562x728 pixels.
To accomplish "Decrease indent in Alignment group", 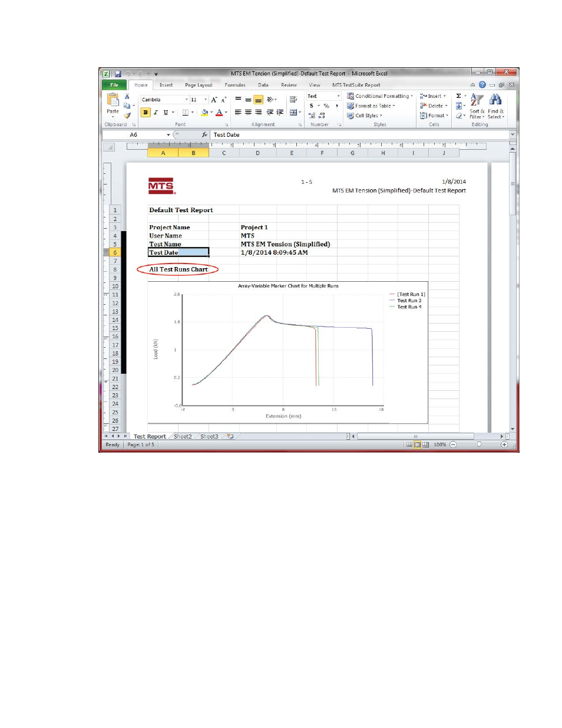I will click(x=270, y=112).
